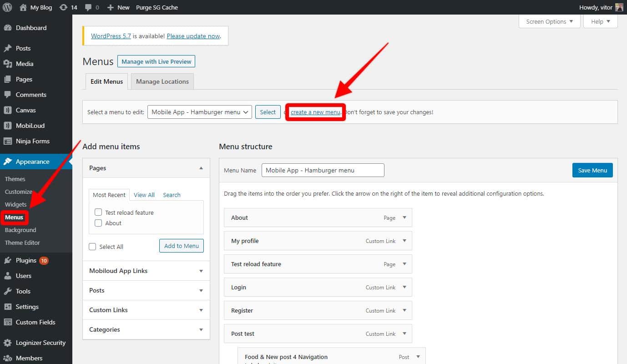Open the Help dropdown
The image size is (627, 364).
(601, 21)
